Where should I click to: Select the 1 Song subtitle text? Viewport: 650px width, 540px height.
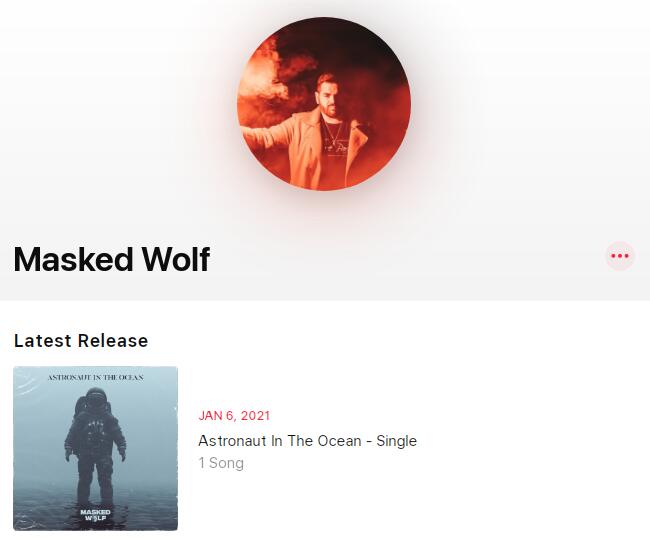pyautogui.click(x=221, y=463)
